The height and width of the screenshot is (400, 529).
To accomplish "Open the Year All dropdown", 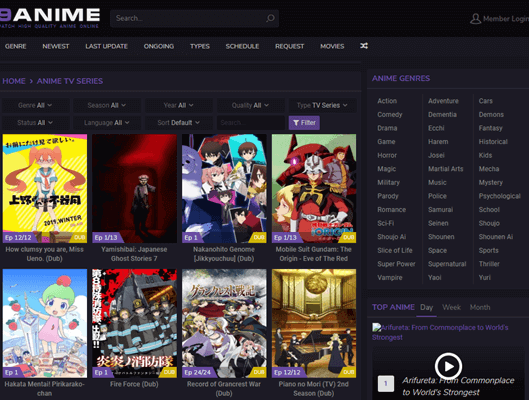I will pyautogui.click(x=178, y=105).
